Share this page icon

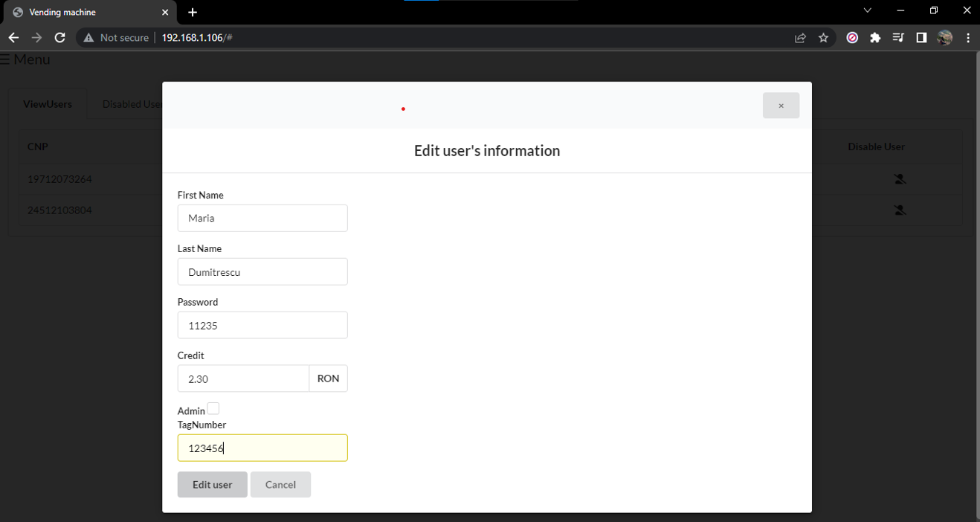click(x=800, y=38)
